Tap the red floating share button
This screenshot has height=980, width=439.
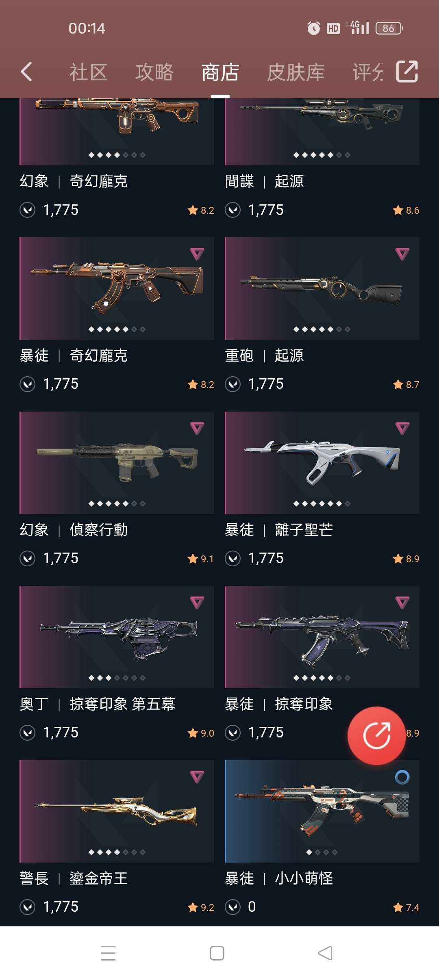[x=376, y=736]
